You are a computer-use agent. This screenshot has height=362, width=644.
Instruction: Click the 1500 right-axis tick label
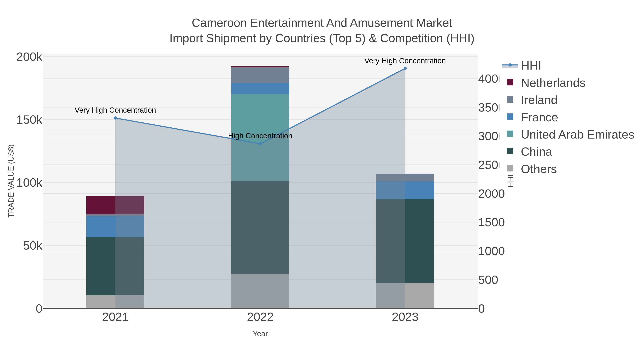(491, 222)
